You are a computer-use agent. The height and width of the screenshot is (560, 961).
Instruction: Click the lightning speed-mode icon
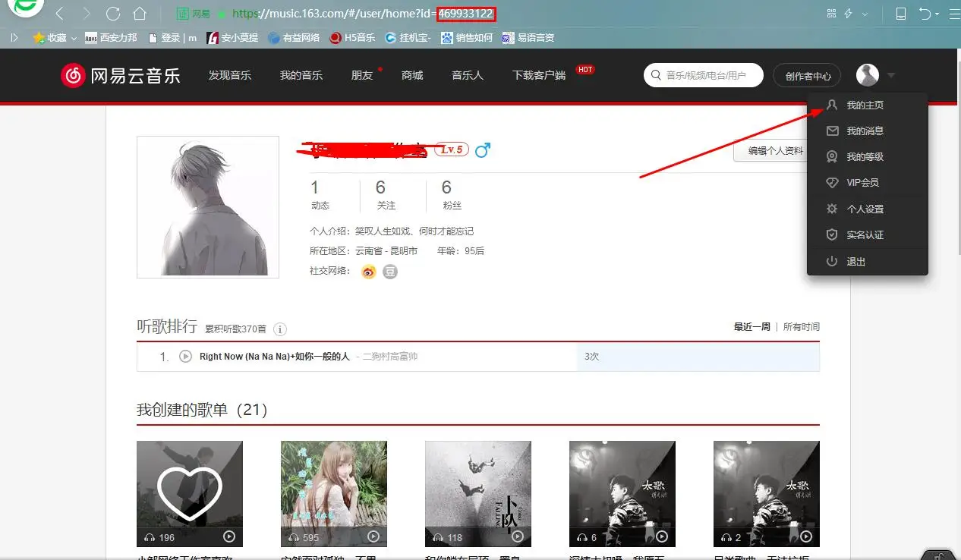pos(849,14)
